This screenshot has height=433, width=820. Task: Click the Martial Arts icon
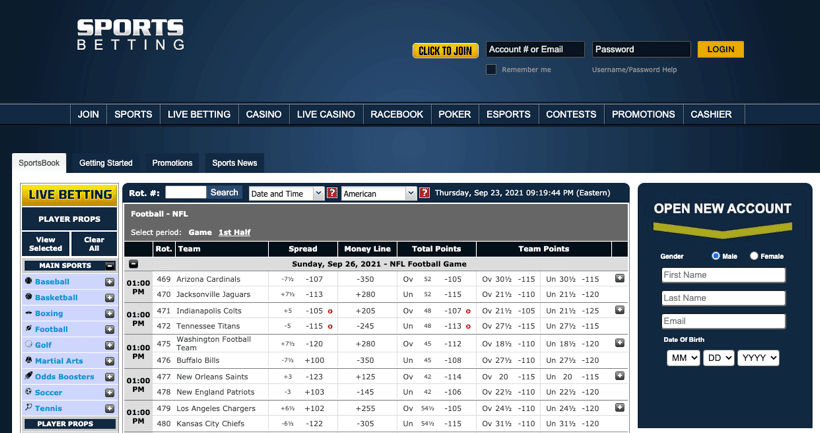pos(29,360)
